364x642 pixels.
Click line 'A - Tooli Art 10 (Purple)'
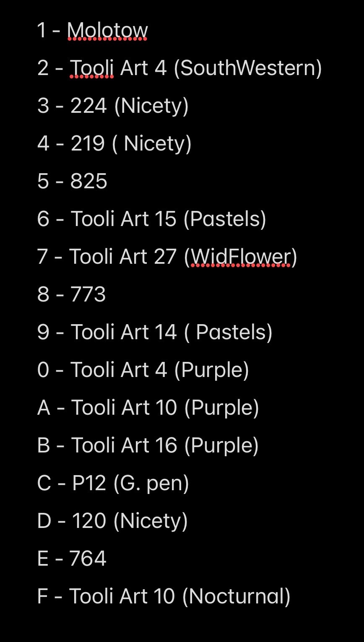coord(148,408)
